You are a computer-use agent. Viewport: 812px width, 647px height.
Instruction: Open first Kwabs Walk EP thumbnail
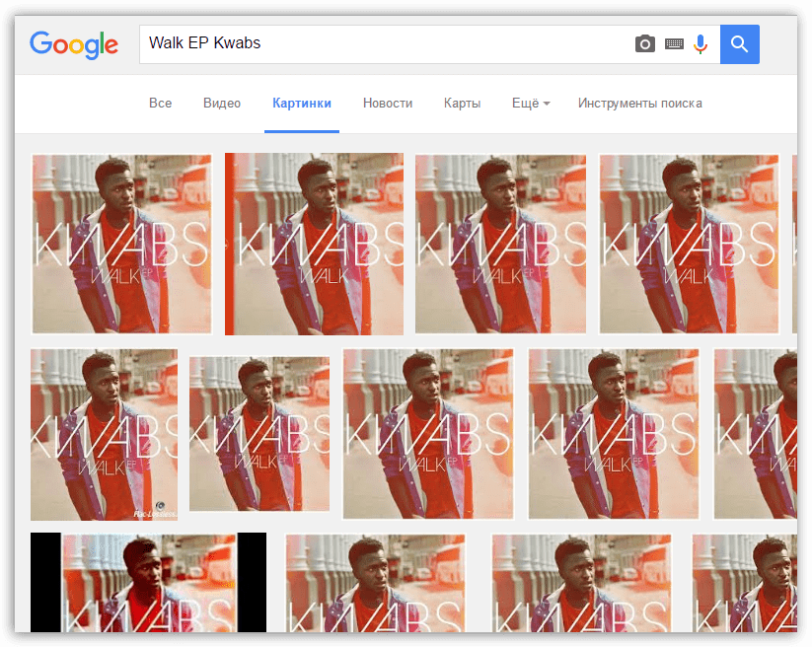point(121,244)
